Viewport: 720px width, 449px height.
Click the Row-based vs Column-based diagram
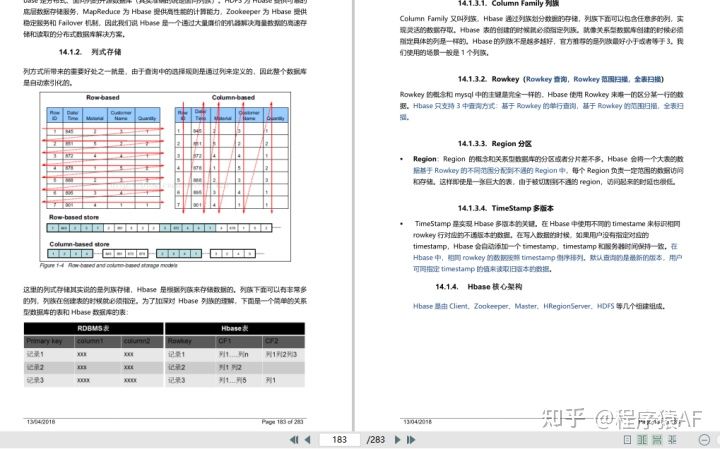(x=165, y=177)
